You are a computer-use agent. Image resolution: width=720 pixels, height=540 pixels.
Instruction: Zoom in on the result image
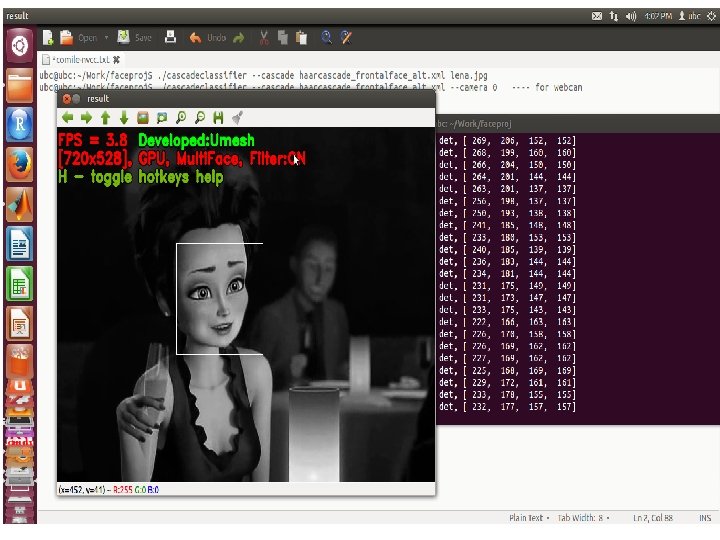point(181,118)
